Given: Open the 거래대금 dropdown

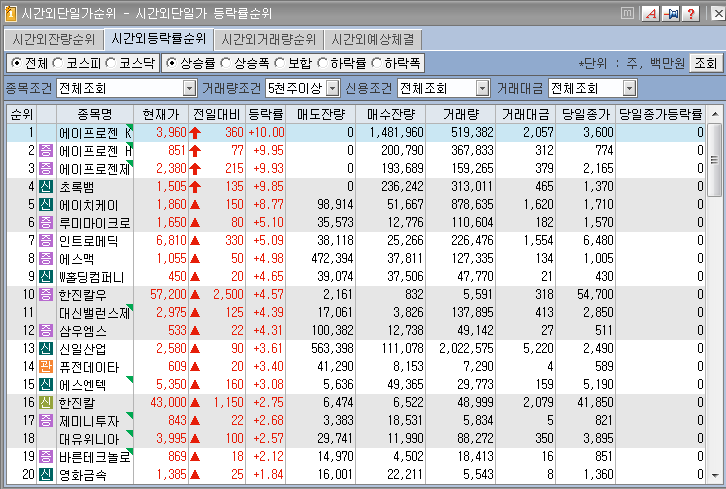Looking at the screenshot, I should tap(629, 88).
